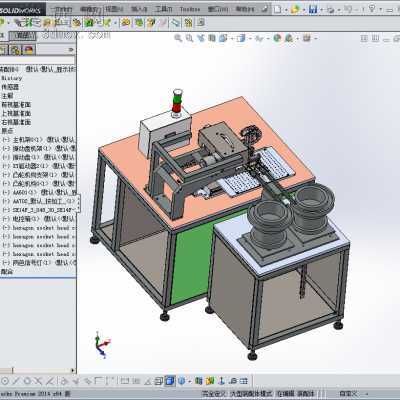The height and width of the screenshot is (400, 400).
Task: Select the AA601<1> component
Action: tap(39, 192)
